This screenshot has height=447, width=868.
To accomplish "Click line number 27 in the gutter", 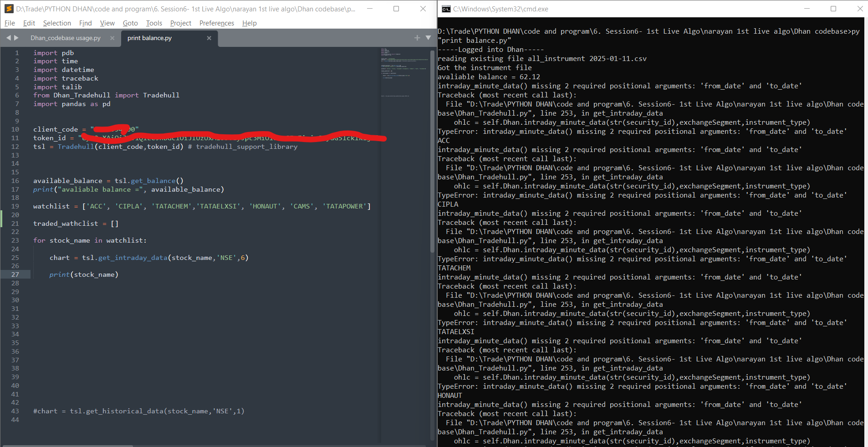I will (15, 274).
